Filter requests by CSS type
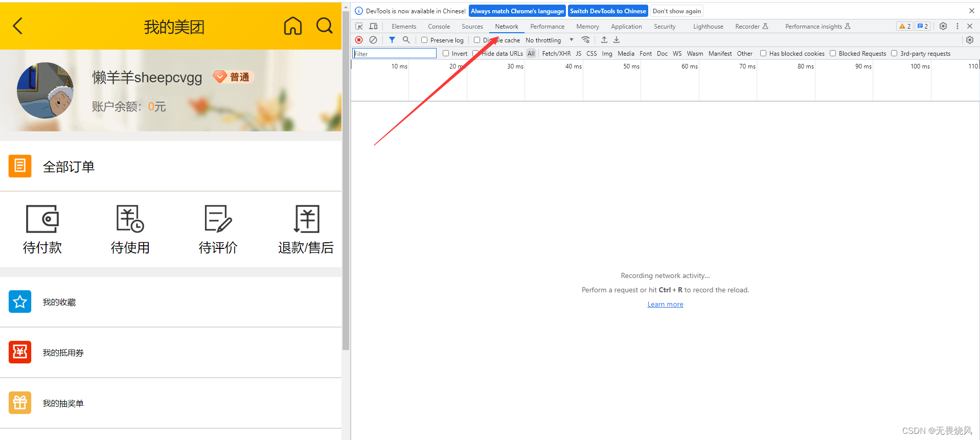980x440 pixels. click(591, 53)
